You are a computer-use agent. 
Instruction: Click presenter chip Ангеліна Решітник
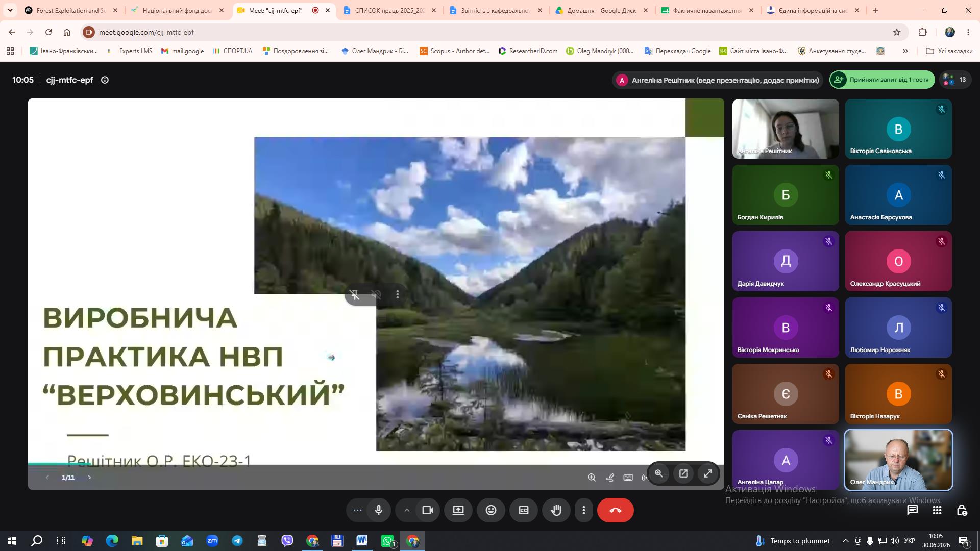pyautogui.click(x=718, y=80)
